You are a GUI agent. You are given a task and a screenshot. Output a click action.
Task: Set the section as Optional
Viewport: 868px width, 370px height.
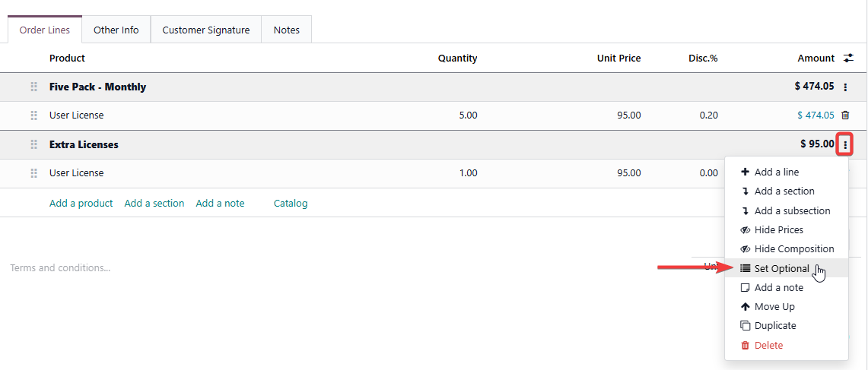[781, 268]
